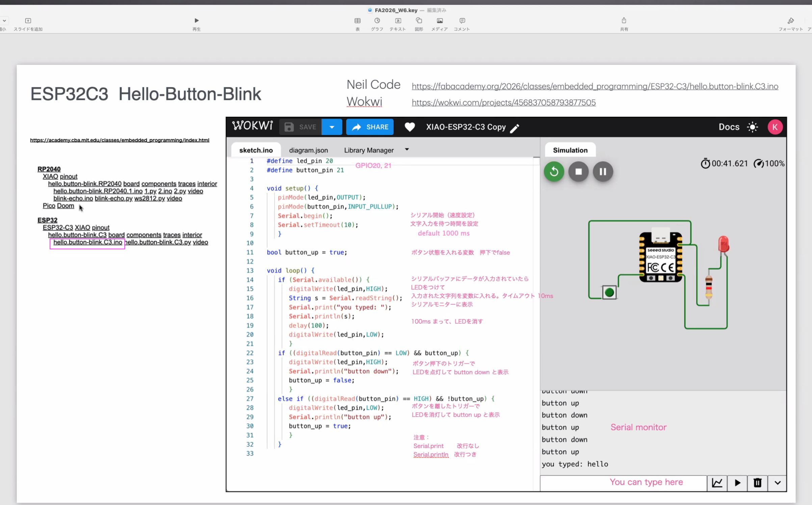Click the Play (再生) slideshow button
812x505 pixels.
(197, 21)
